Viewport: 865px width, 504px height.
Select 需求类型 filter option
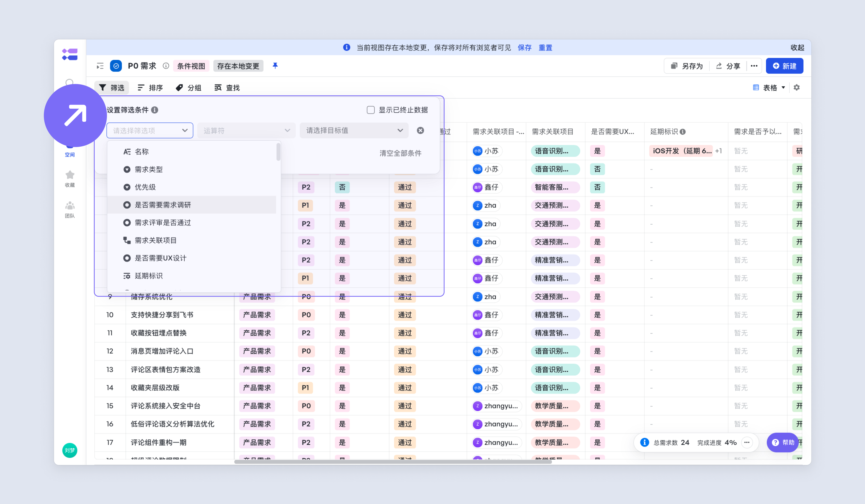click(191, 169)
